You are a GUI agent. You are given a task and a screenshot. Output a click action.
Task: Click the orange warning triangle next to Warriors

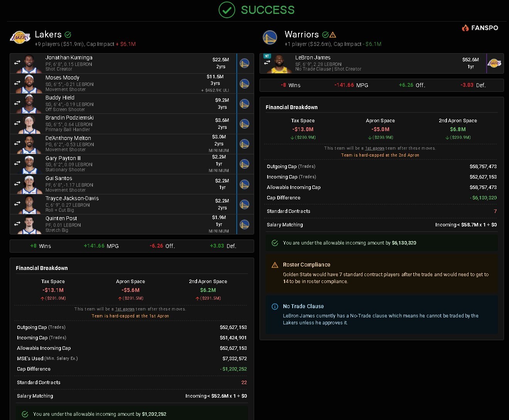(333, 35)
